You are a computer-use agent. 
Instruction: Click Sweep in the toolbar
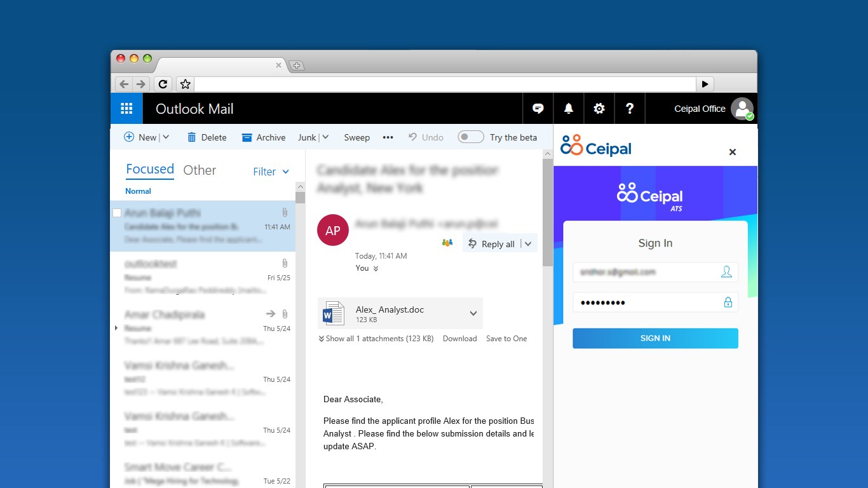click(x=357, y=137)
